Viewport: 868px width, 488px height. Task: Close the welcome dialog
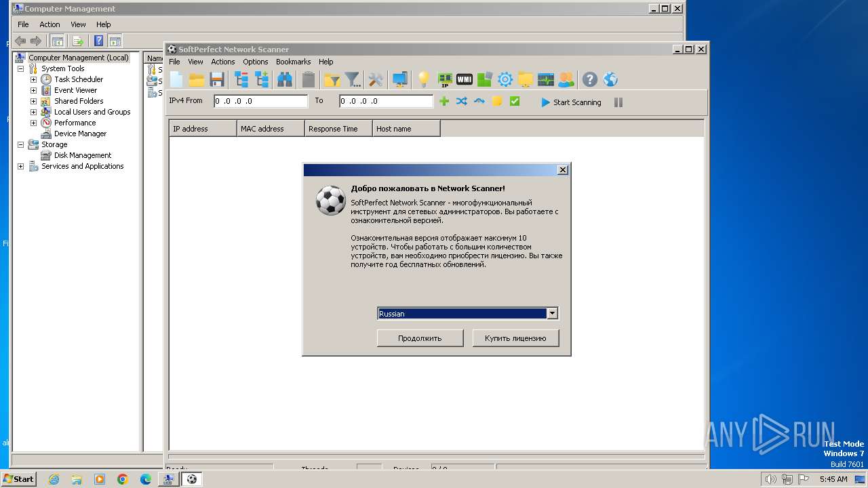click(x=563, y=170)
